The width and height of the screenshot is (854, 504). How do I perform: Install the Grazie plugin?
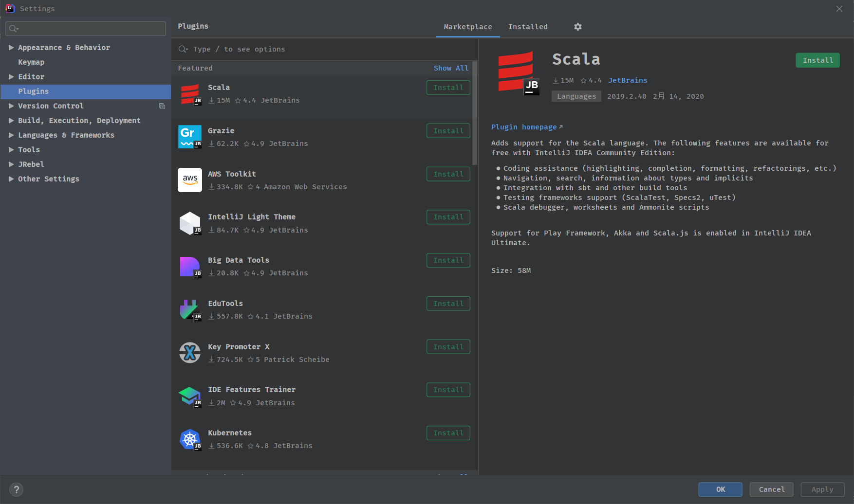coord(448,131)
